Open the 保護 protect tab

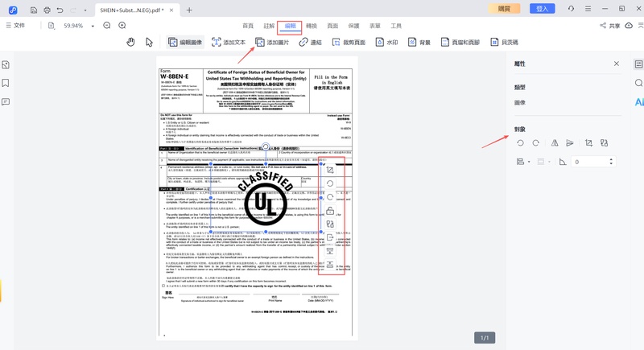(x=353, y=26)
